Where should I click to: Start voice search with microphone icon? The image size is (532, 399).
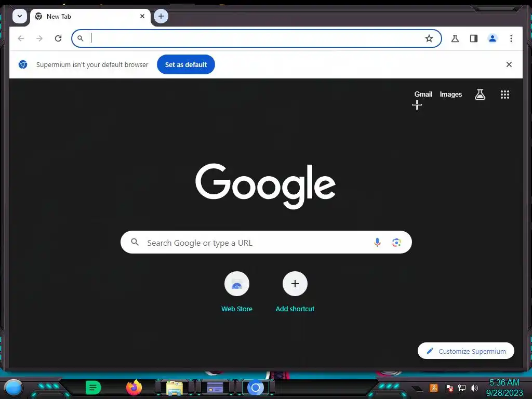[x=377, y=242]
